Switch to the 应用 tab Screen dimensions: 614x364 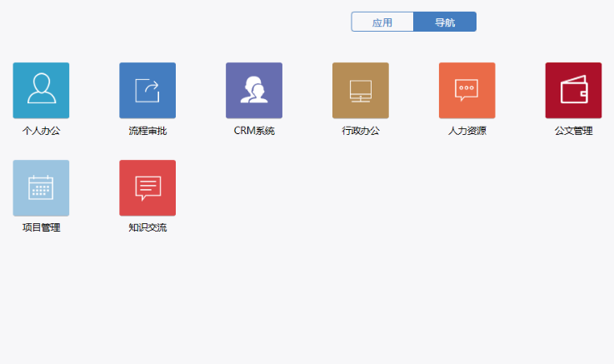coord(382,22)
